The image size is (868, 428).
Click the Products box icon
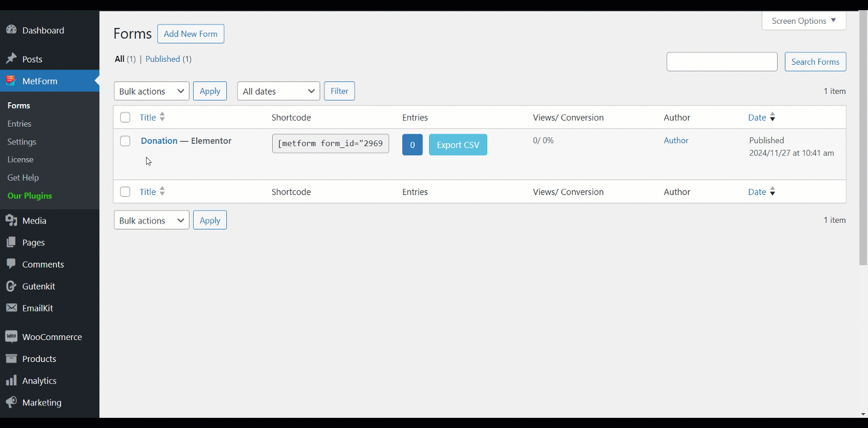coord(11,358)
